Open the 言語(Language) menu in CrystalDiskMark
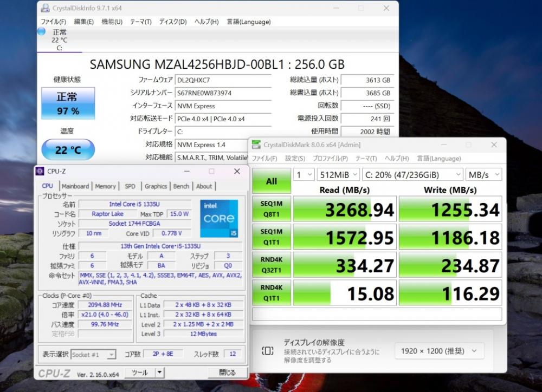 [438, 158]
